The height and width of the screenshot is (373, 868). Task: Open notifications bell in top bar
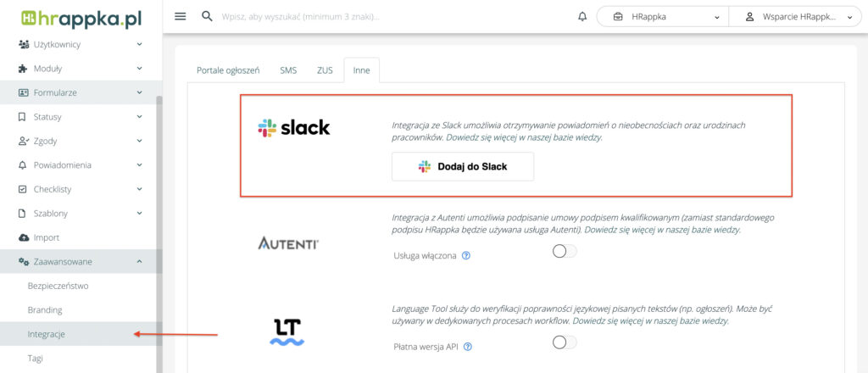tap(582, 16)
